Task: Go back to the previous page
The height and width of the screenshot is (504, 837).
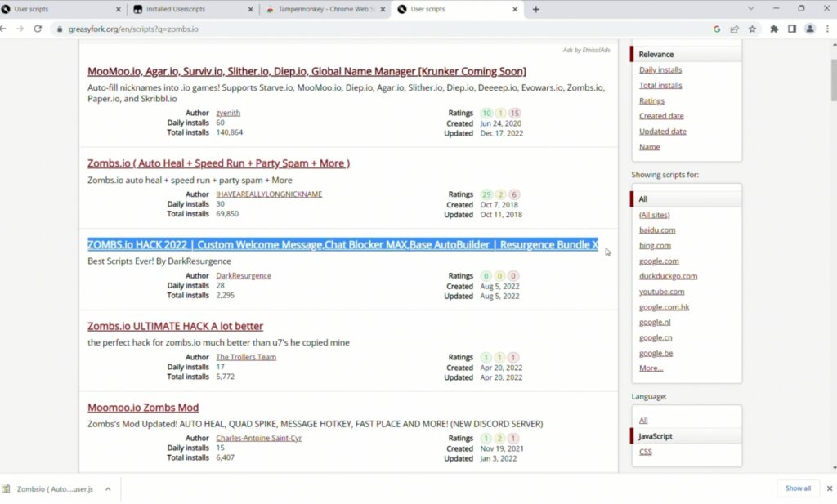Action: tap(4, 29)
